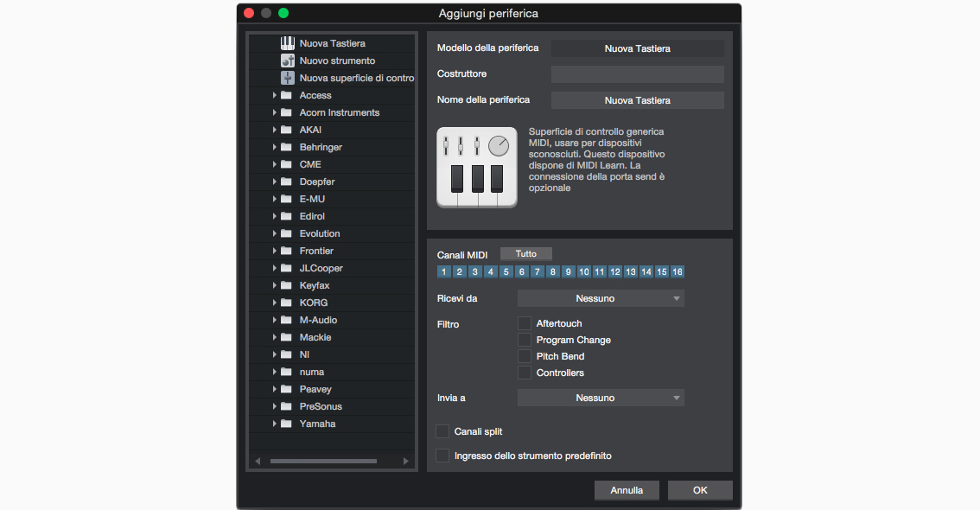980x510 pixels.
Task: Enable the Aftertouch filter checkbox
Action: pos(524,323)
